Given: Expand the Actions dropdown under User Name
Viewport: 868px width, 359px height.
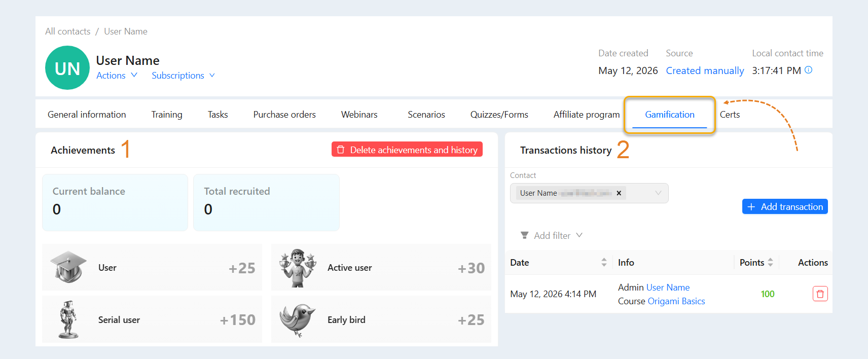Looking at the screenshot, I should (117, 76).
